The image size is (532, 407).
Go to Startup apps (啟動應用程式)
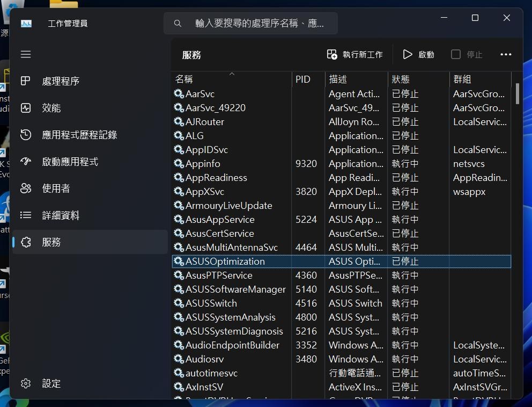tap(90, 162)
